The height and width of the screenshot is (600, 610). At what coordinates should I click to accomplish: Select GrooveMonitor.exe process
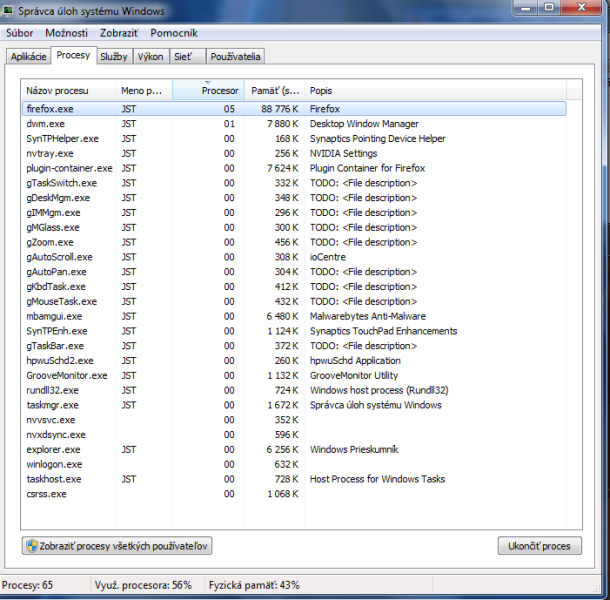[294, 375]
